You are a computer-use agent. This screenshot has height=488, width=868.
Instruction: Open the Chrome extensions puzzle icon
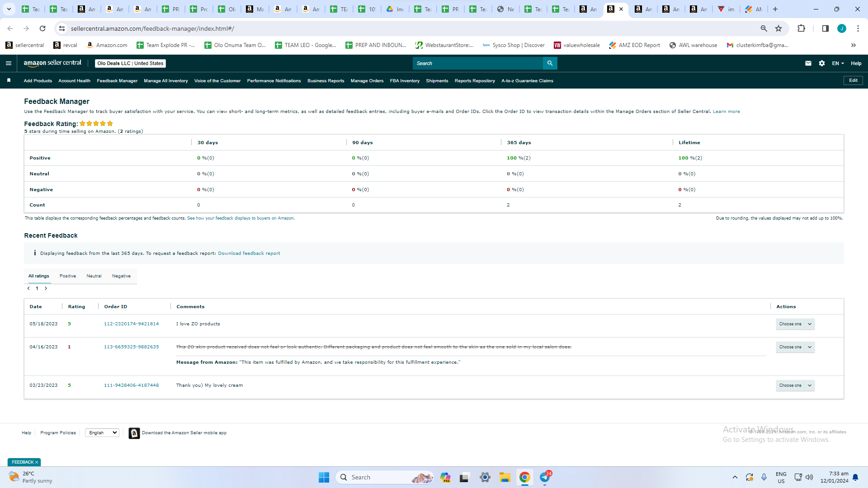(801, 28)
